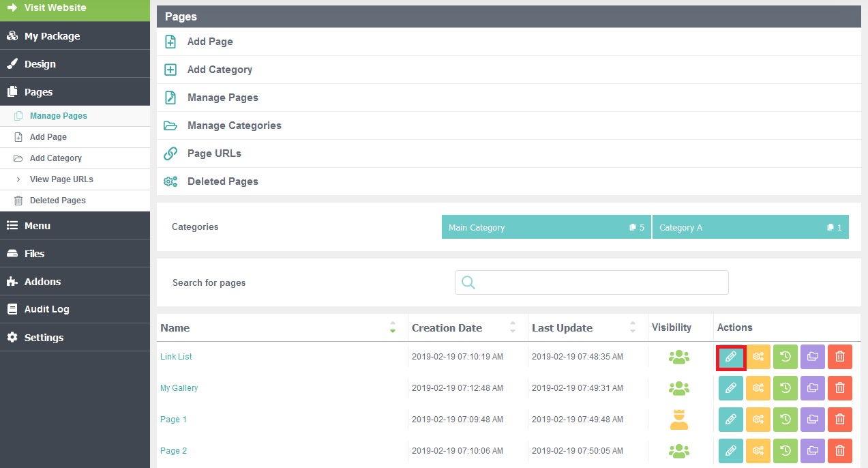Select View Page URLs sidebar sub-item
Viewport: 868px width, 468px height.
pyautogui.click(x=75, y=179)
